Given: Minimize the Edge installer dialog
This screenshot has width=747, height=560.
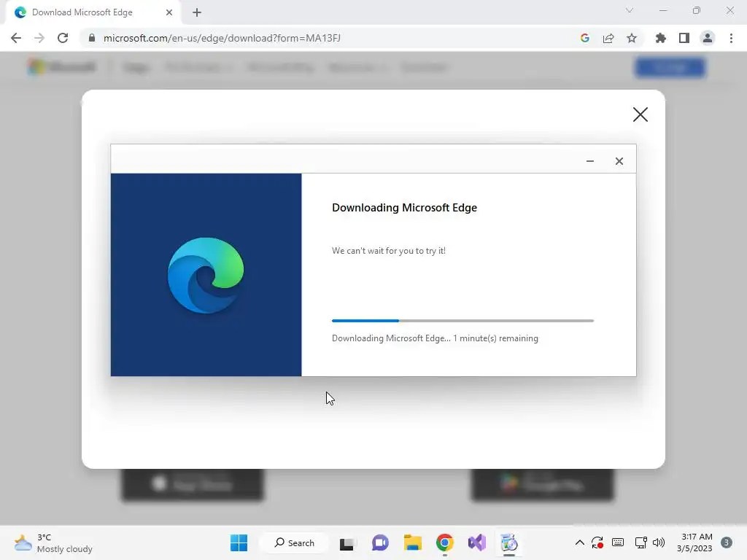Looking at the screenshot, I should click(589, 161).
